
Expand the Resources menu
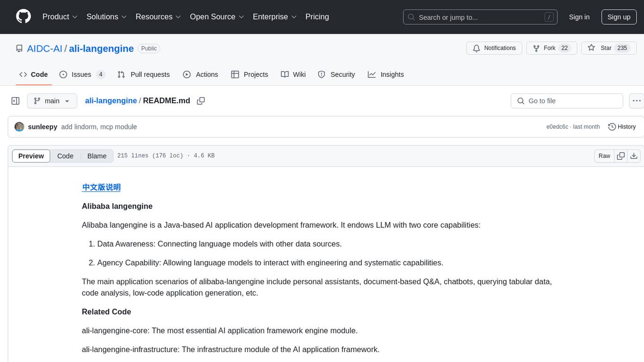pyautogui.click(x=158, y=17)
